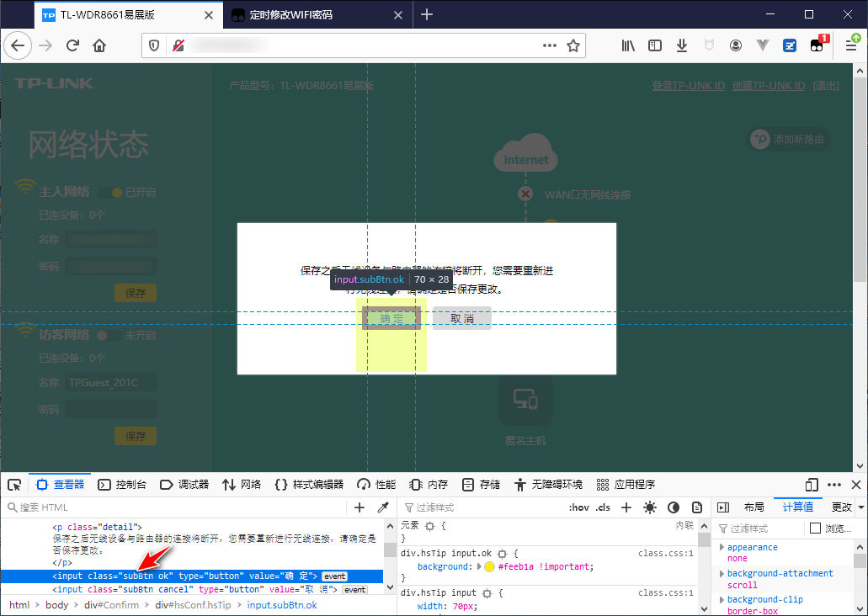Open the Firefox account avatar icon

coord(736,45)
